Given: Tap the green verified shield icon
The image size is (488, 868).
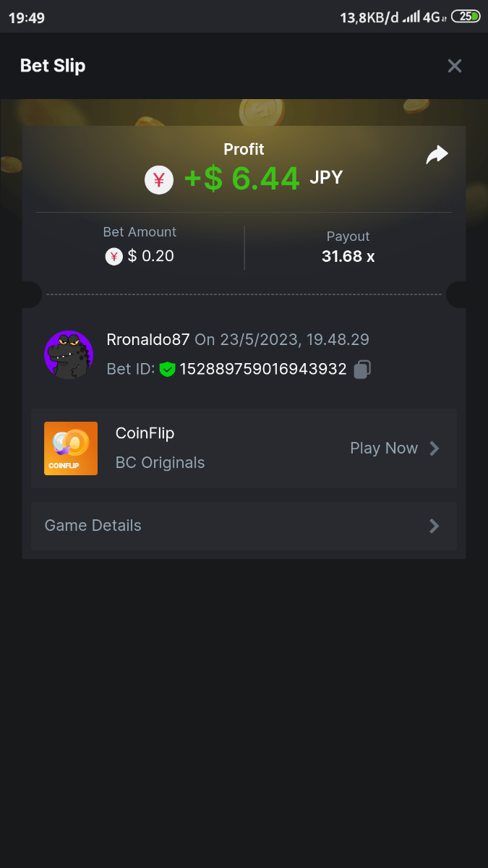Looking at the screenshot, I should [168, 370].
